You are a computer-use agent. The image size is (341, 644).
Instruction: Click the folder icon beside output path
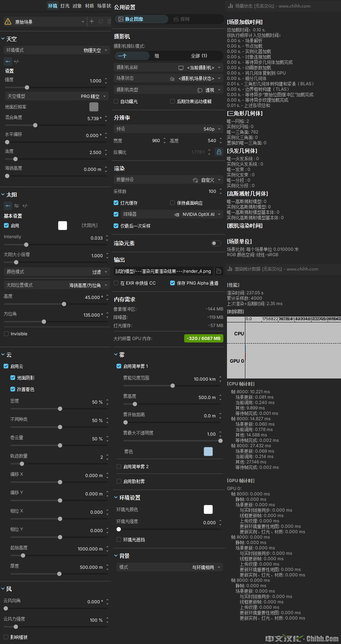(x=219, y=271)
